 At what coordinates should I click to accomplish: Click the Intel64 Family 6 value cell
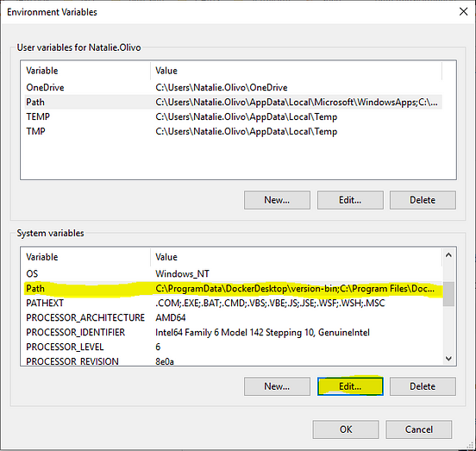[x=262, y=332]
